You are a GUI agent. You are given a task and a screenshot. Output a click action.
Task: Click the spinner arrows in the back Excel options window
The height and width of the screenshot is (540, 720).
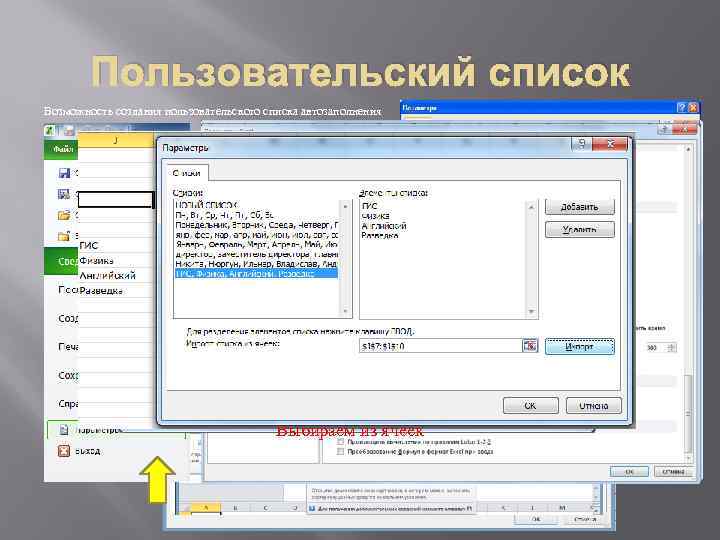point(672,348)
